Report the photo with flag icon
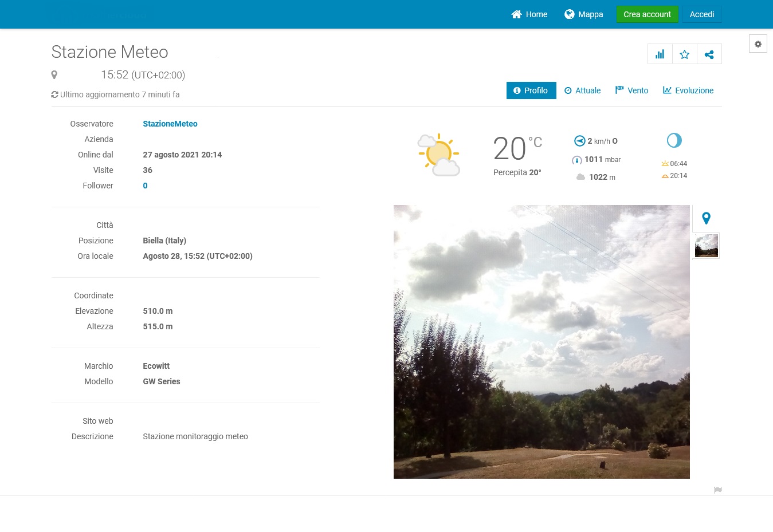The width and height of the screenshot is (773, 532). coord(718,490)
